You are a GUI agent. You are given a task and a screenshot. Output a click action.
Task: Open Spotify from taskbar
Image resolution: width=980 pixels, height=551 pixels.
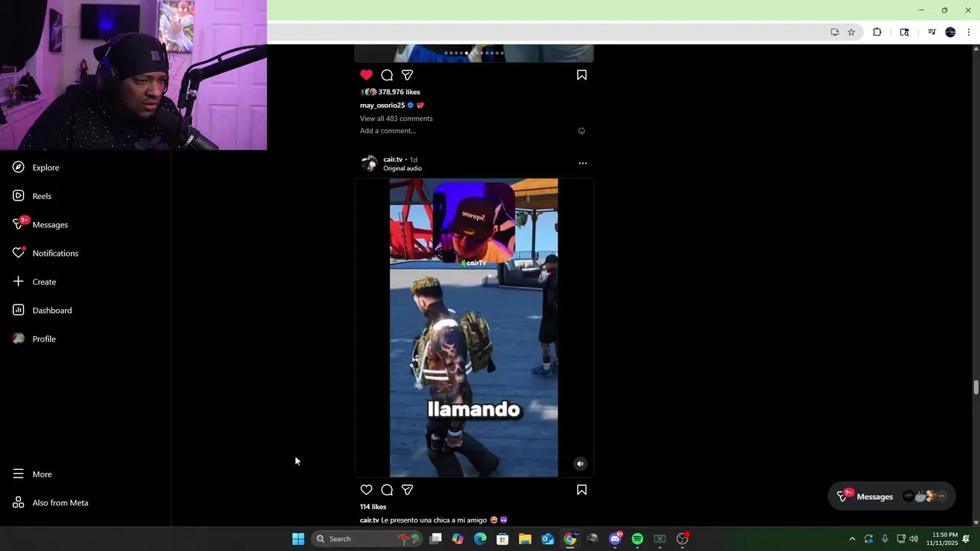637,539
